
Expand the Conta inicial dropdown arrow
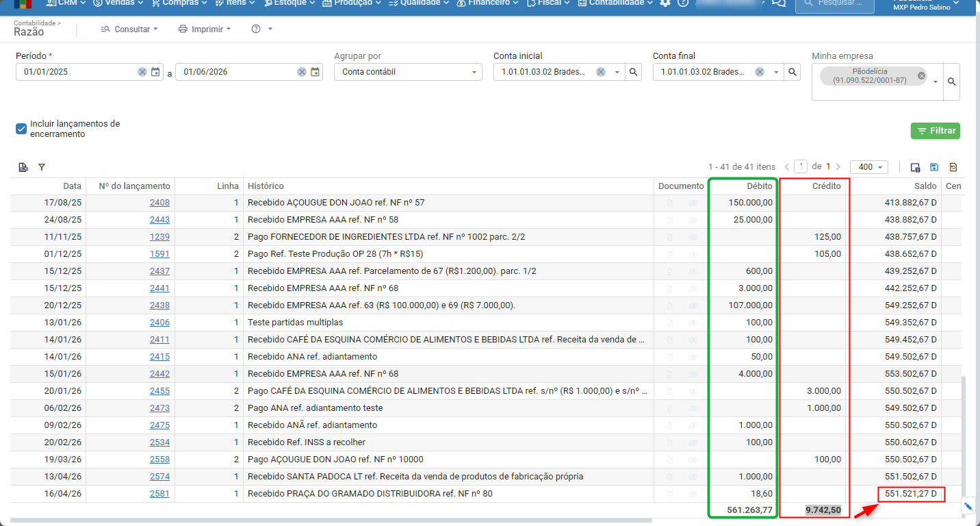point(617,72)
